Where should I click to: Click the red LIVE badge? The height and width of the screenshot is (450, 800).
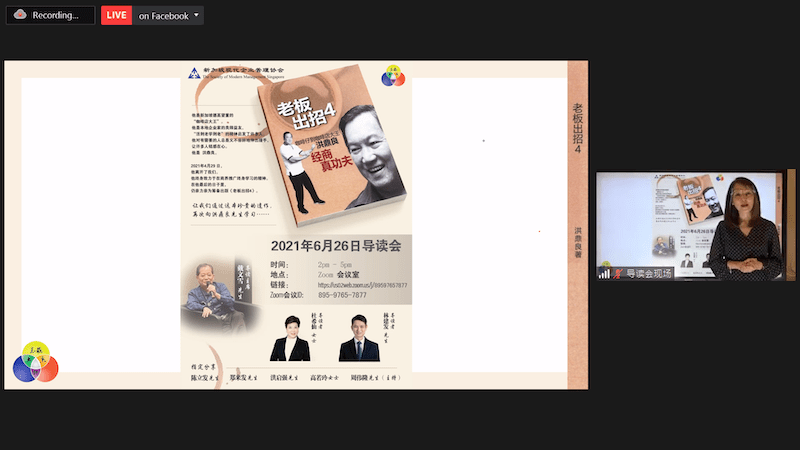[x=117, y=16]
